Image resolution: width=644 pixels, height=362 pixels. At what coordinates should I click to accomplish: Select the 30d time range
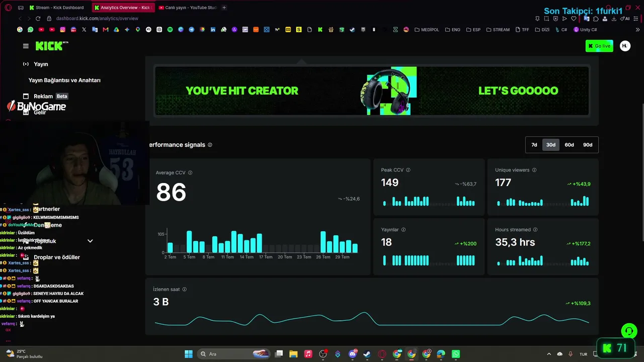(551, 145)
